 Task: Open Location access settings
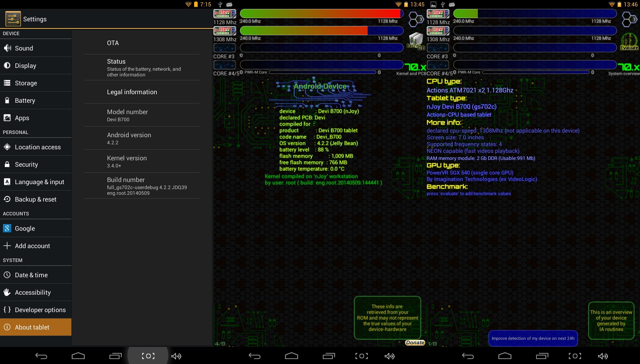pyautogui.click(x=36, y=147)
